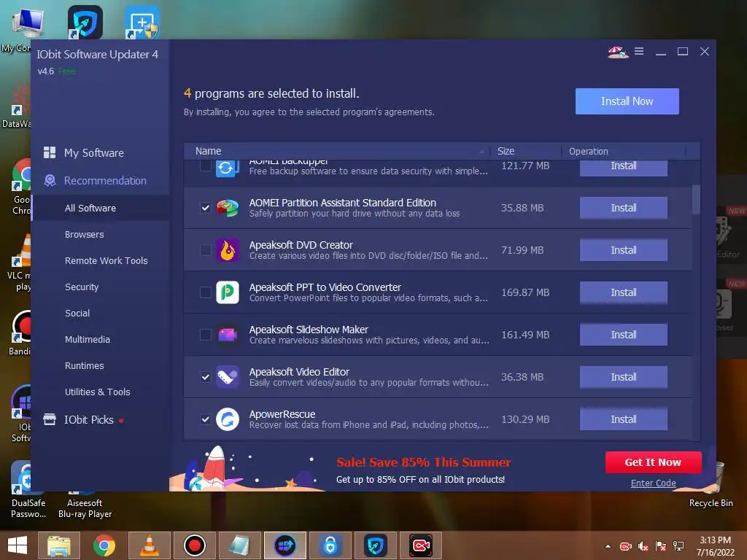Install ApowerRescue

tap(623, 419)
